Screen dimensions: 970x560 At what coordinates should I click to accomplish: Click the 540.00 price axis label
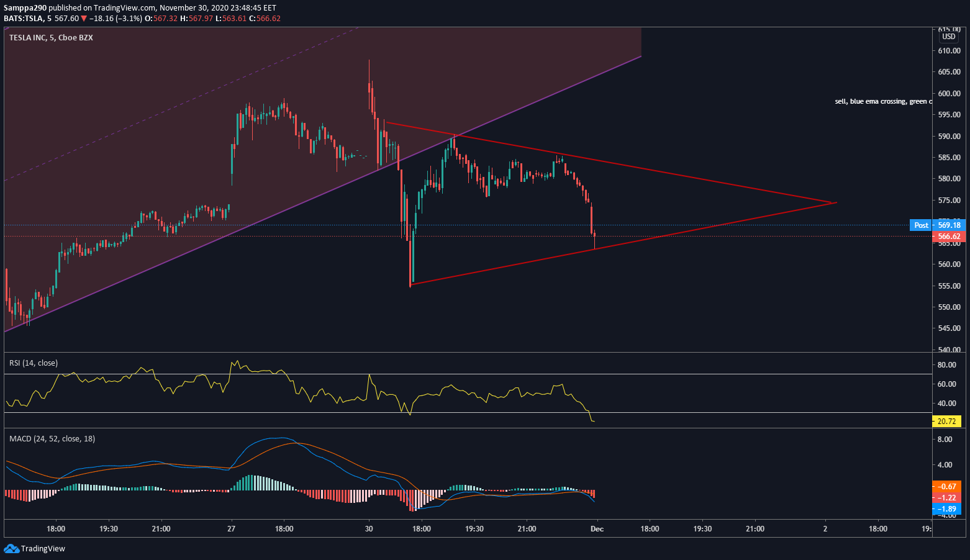(x=948, y=349)
